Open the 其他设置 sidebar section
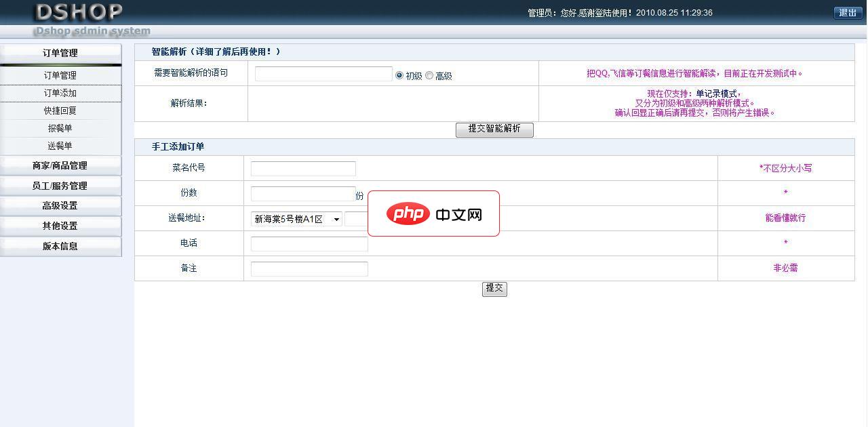Screen dimensions: 868x427 pos(60,226)
